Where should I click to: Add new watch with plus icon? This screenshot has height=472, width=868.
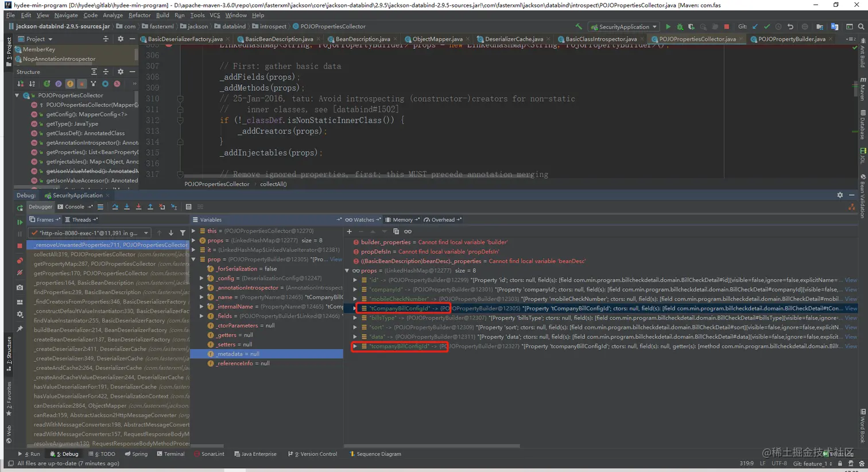pos(349,231)
